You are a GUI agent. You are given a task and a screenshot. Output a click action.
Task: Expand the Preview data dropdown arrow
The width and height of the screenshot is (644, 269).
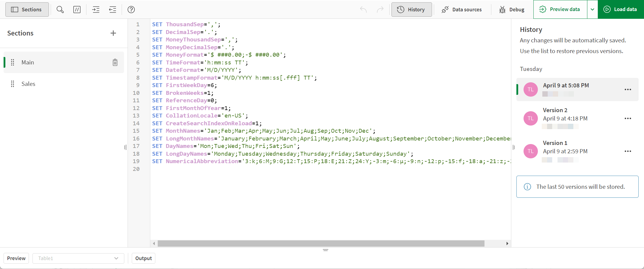tap(592, 10)
